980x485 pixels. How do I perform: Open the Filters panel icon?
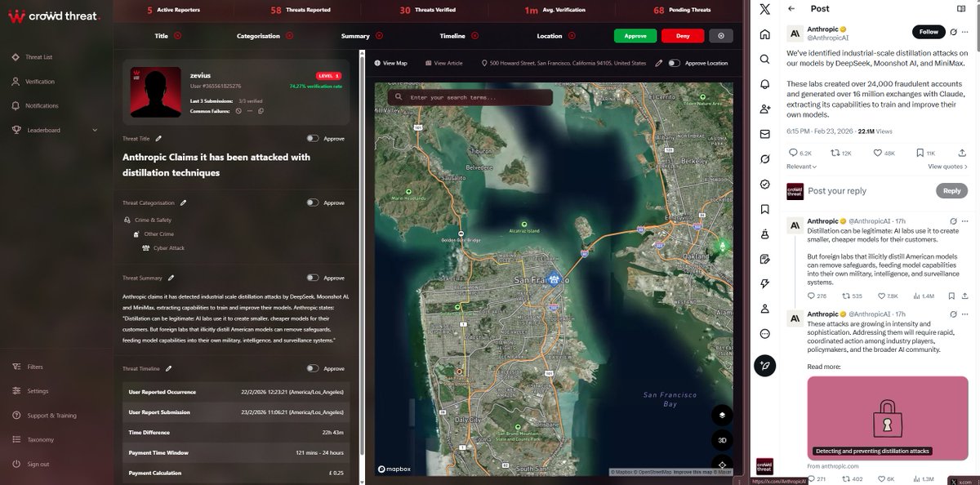click(x=16, y=367)
